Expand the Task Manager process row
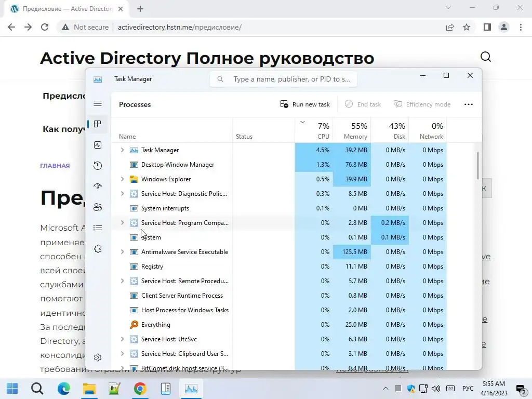This screenshot has height=399, width=532. point(122,150)
